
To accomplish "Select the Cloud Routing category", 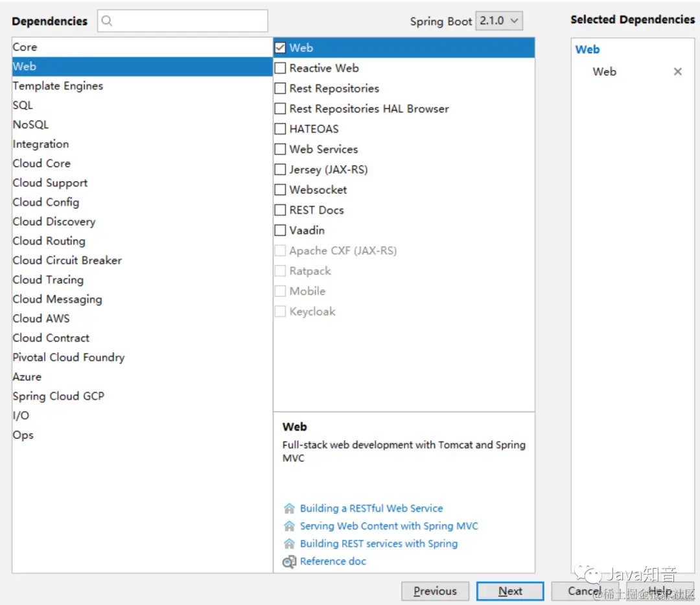I will coord(143,241).
